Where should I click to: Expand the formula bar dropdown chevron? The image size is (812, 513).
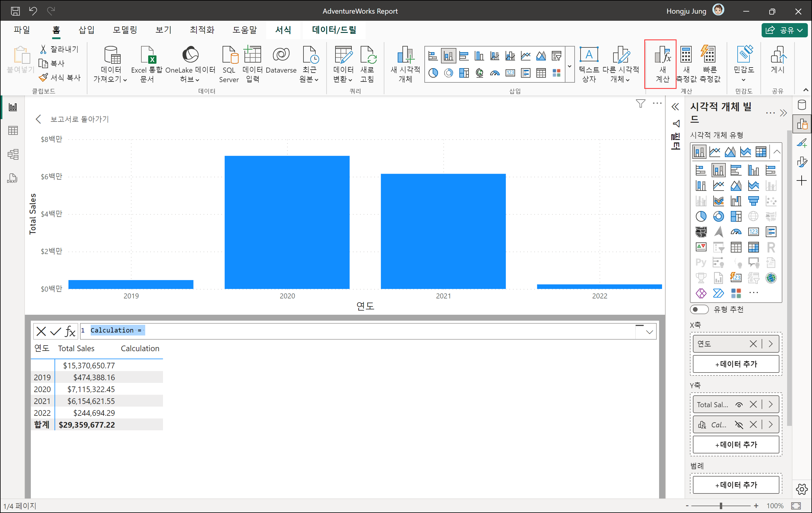click(650, 332)
